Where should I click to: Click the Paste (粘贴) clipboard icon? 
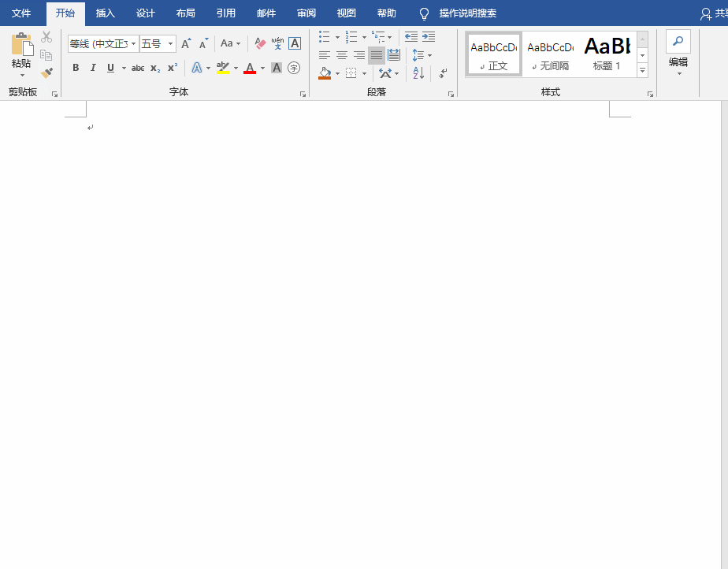click(x=22, y=44)
